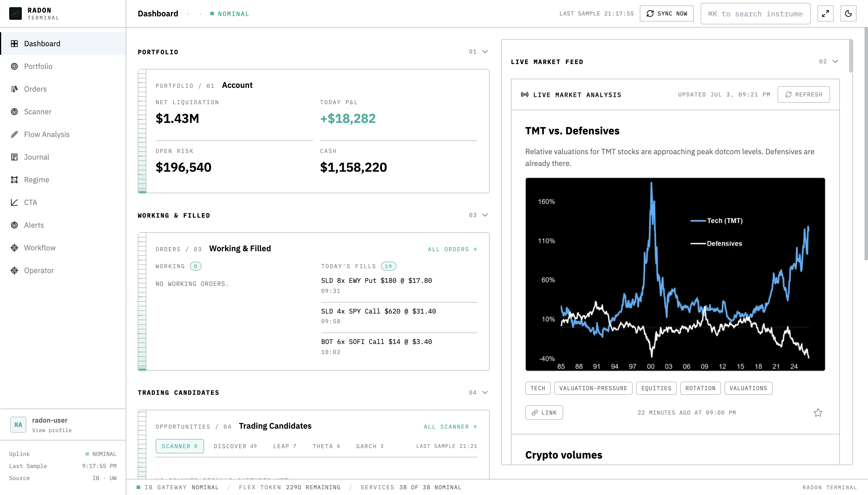Open the All Orders link
Viewport: 868px width, 495px height.
click(452, 249)
